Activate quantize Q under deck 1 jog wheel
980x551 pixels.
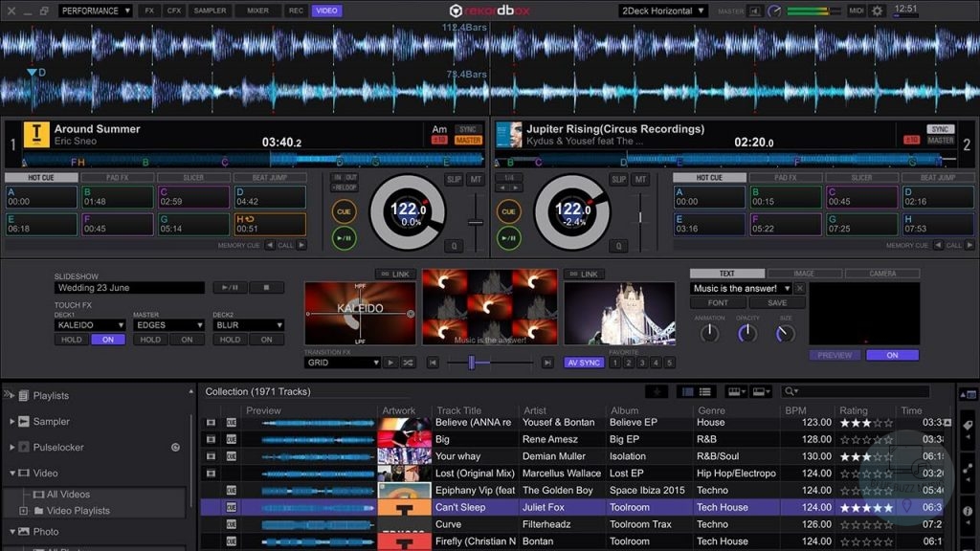[454, 245]
